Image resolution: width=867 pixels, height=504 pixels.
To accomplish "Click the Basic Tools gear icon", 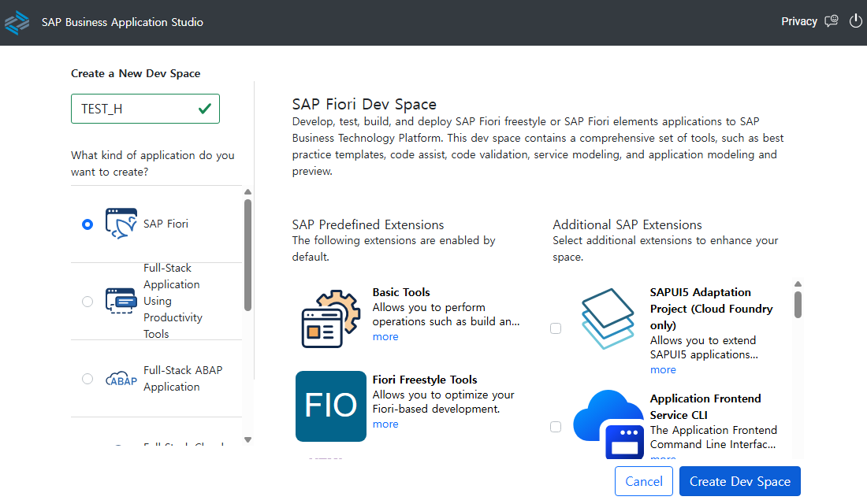I will point(331,318).
